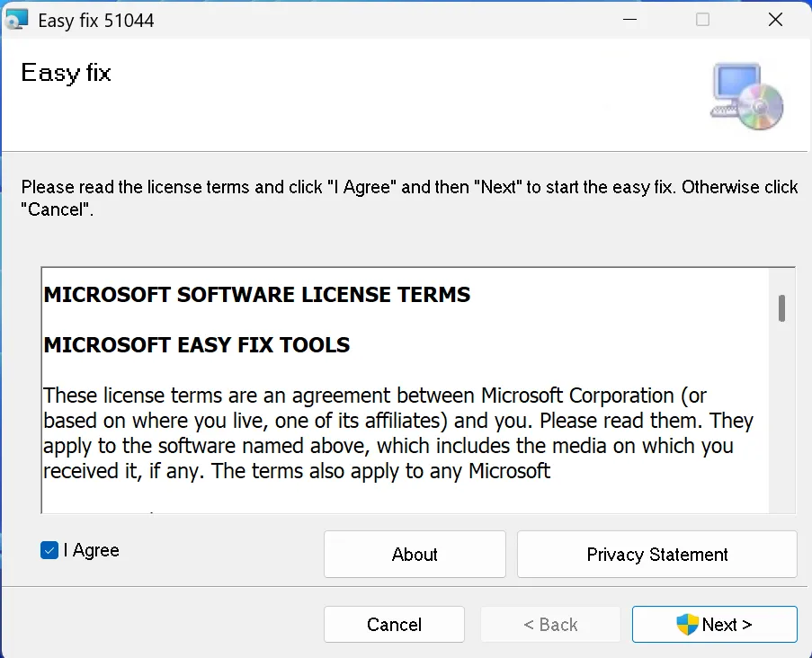812x658 pixels.
Task: Open the About dialog
Action: pyautogui.click(x=415, y=555)
